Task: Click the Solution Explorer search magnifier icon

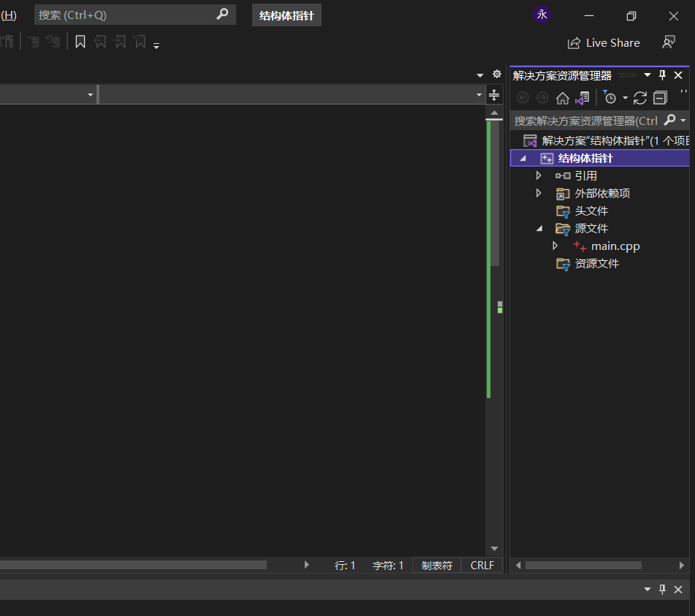Action: click(x=669, y=120)
